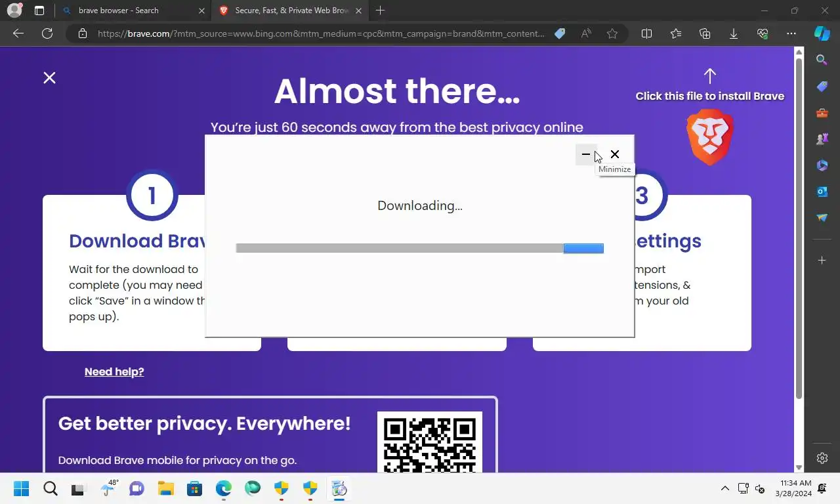Image resolution: width=840 pixels, height=504 pixels.
Task: Click the Brave lion logo
Action: pyautogui.click(x=709, y=137)
